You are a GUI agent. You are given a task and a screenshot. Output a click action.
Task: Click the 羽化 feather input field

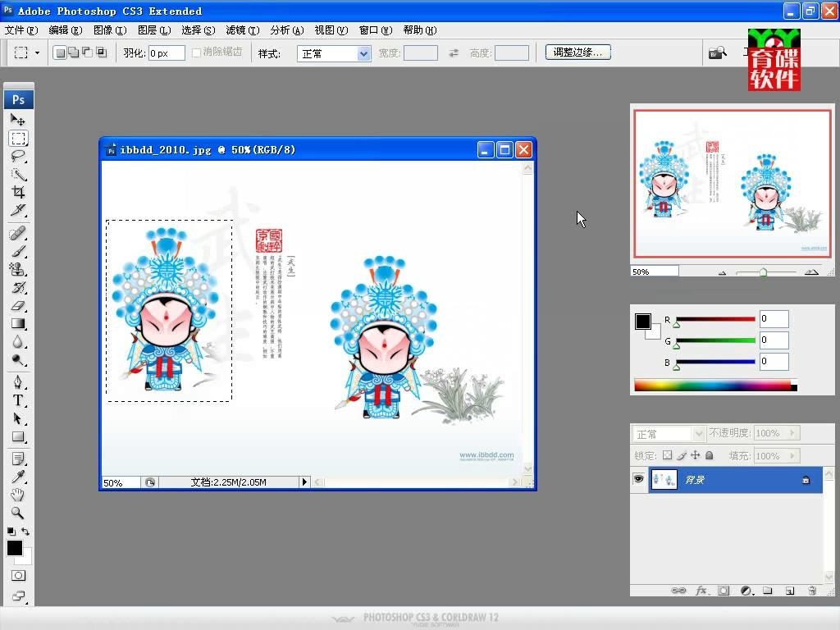(x=167, y=53)
